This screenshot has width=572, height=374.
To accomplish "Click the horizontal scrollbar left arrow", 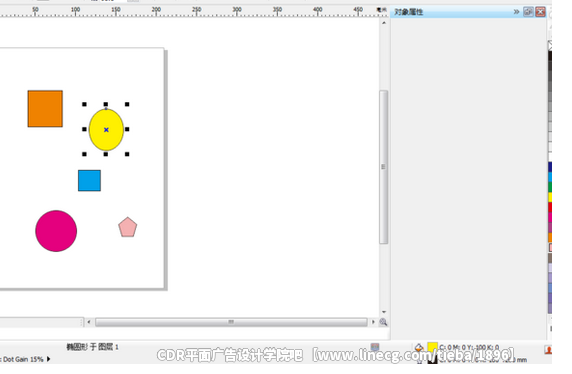I will tap(89, 322).
